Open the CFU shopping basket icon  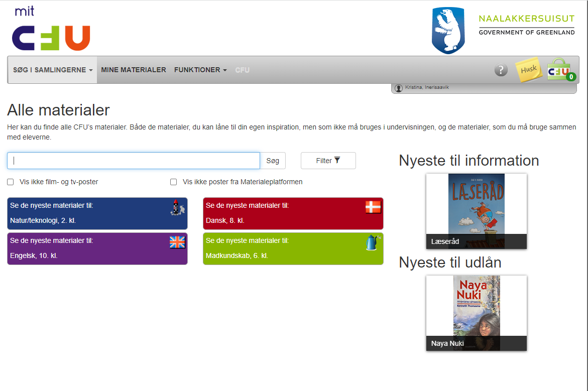(560, 70)
